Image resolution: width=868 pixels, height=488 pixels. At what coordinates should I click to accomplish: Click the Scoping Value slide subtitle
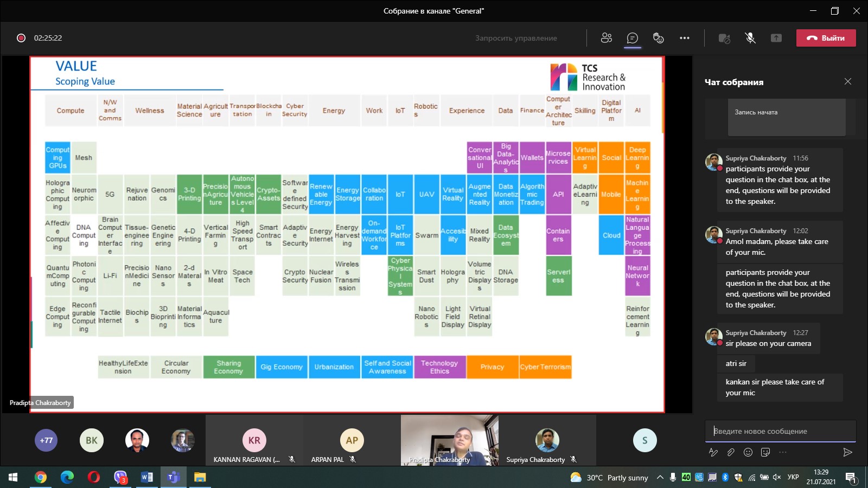click(x=85, y=81)
